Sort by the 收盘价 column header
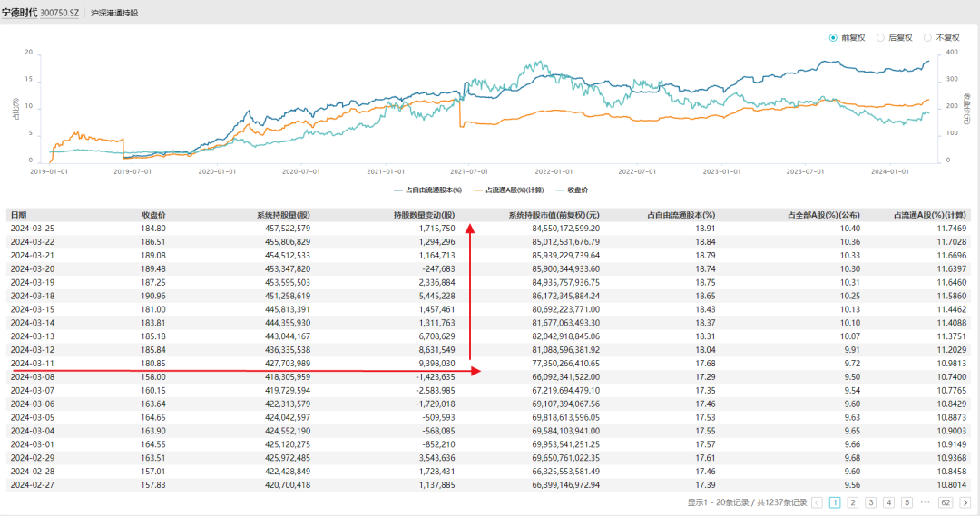Screen dimensions: 980x516 153,215
